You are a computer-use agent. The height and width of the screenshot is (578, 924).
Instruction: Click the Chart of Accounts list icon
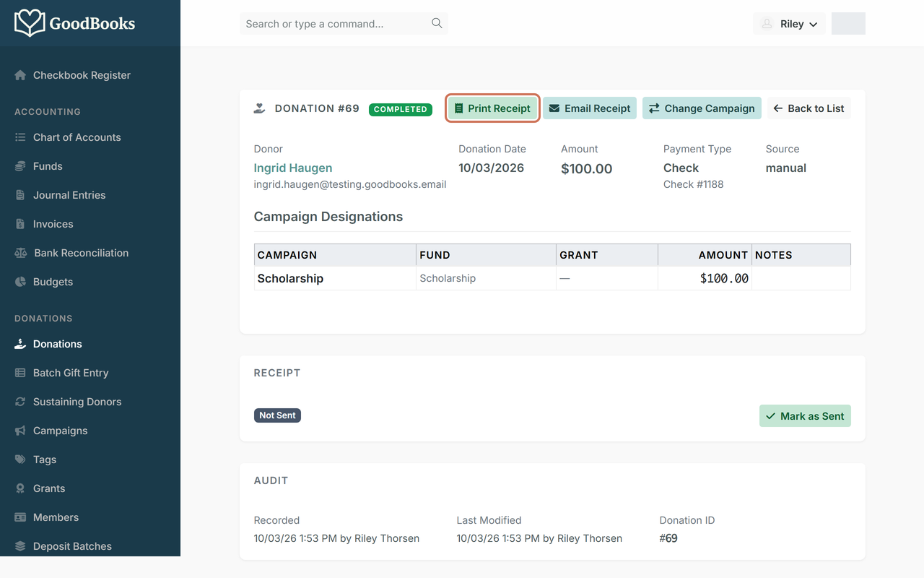(x=20, y=137)
